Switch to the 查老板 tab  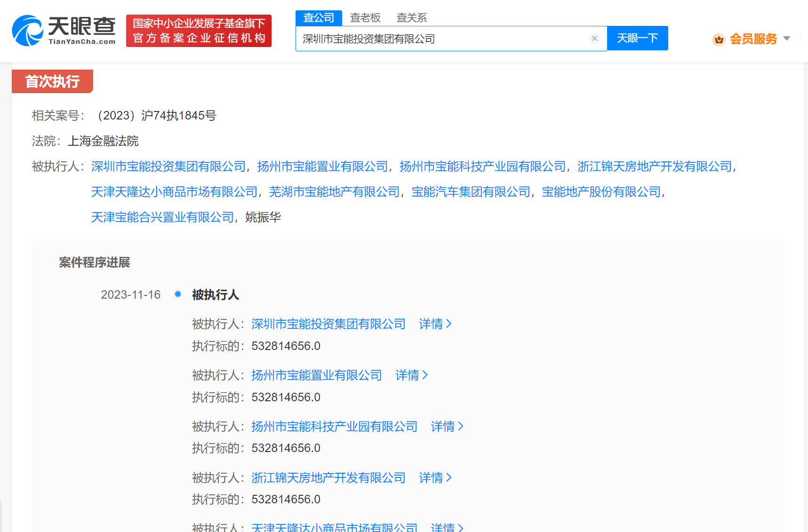pos(365,18)
